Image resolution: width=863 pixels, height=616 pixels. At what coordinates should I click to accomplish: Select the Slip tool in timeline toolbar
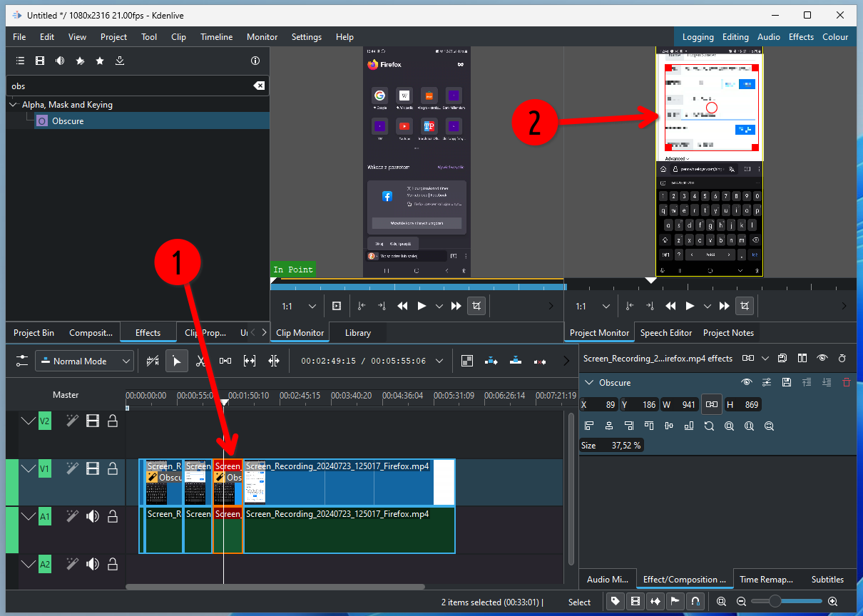point(249,361)
